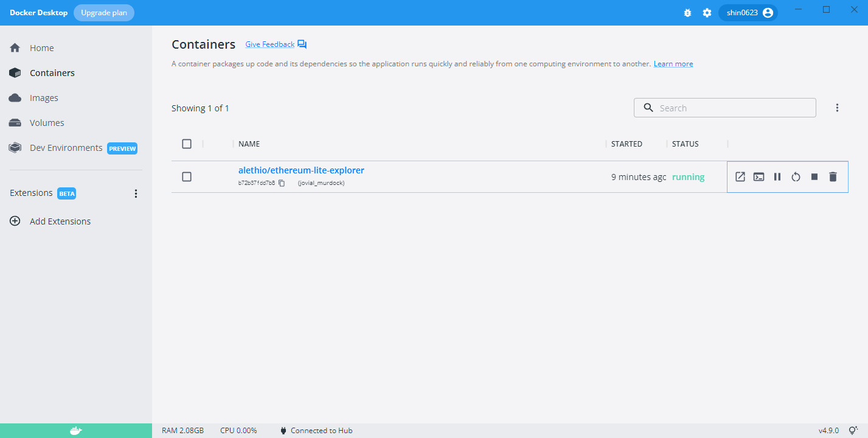Click the Containers page heading

203,44
